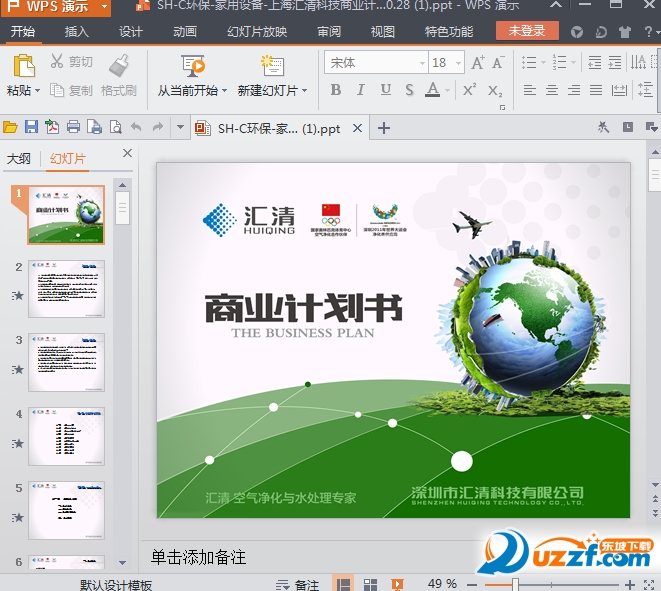The width and height of the screenshot is (661, 591).
Task: Decrease indent level icon
Action: [594, 62]
